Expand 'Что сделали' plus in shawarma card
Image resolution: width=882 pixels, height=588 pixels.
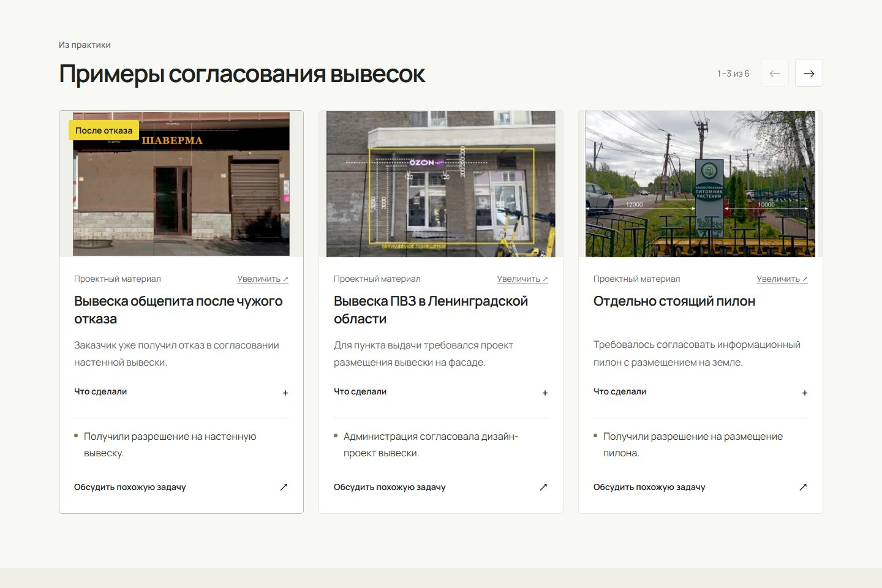pyautogui.click(x=285, y=393)
